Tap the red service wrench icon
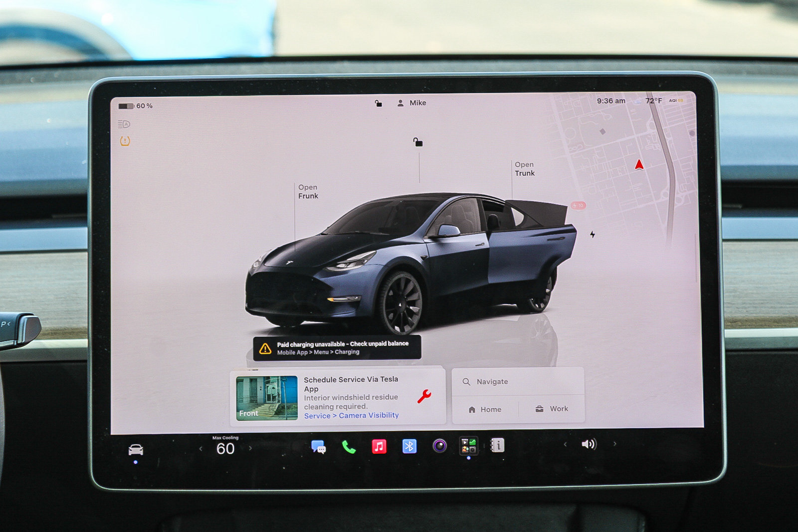 pyautogui.click(x=424, y=396)
